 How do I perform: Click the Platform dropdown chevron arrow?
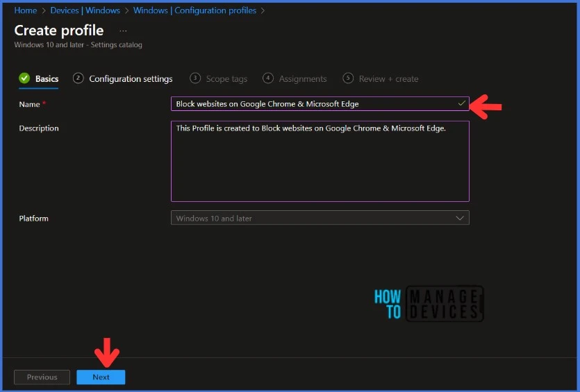point(460,218)
